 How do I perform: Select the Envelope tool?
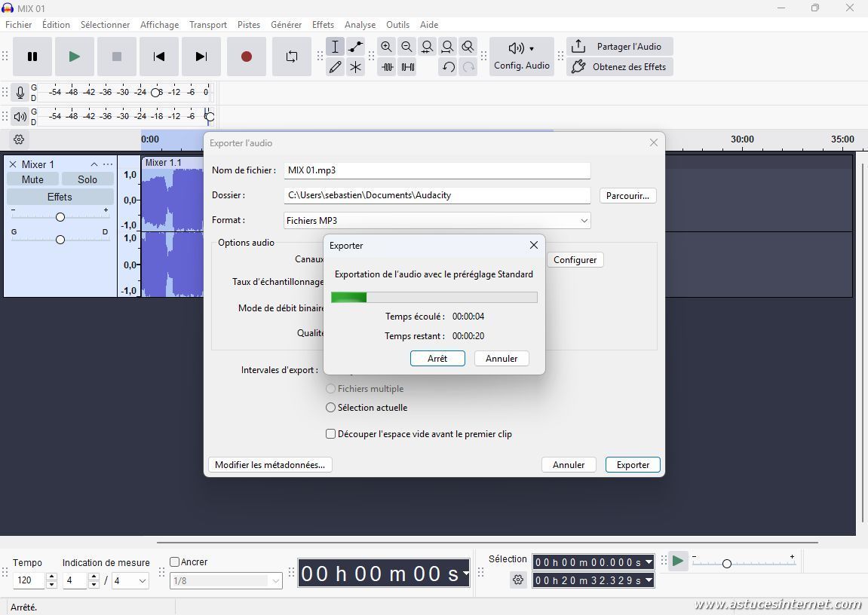355,47
